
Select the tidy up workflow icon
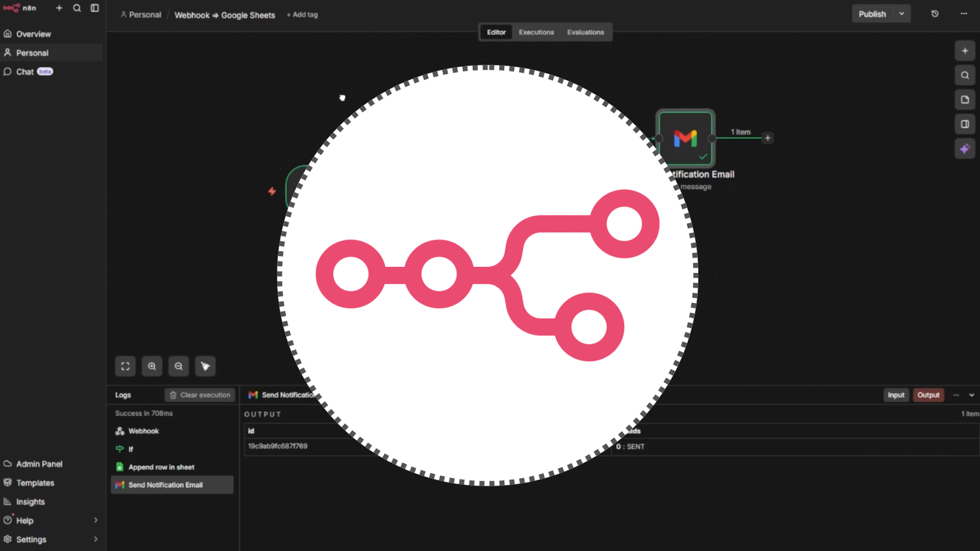[205, 366]
